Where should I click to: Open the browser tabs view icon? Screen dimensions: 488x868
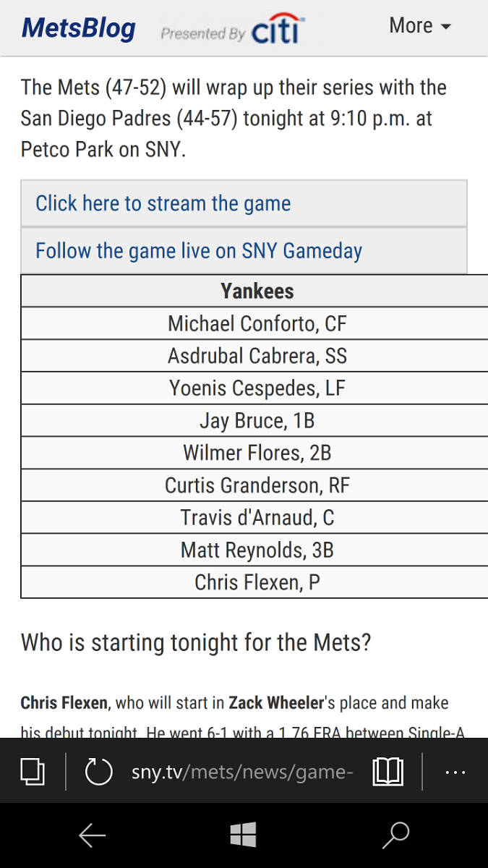tap(33, 771)
